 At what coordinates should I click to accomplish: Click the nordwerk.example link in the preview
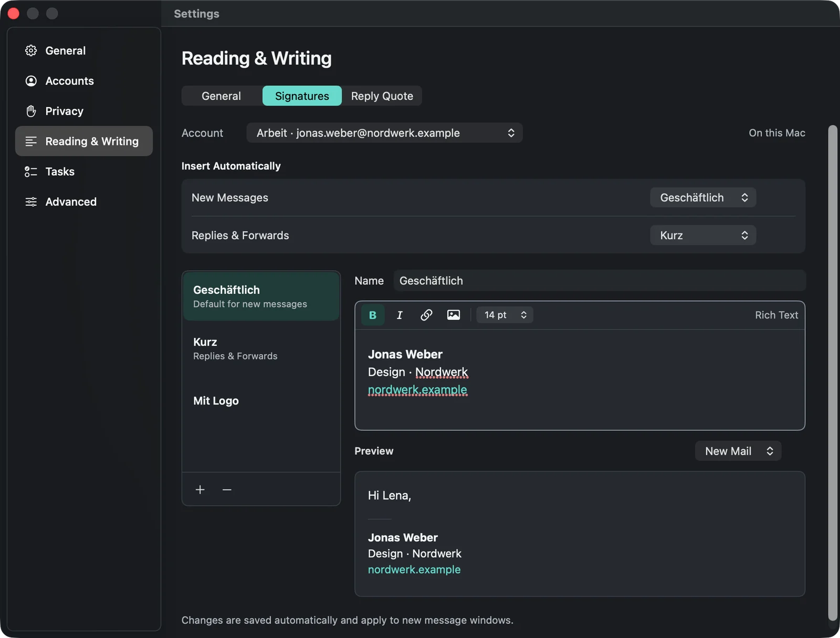[414, 569]
